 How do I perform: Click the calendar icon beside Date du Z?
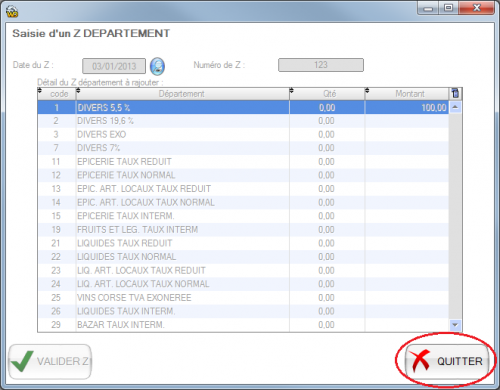tap(157, 66)
